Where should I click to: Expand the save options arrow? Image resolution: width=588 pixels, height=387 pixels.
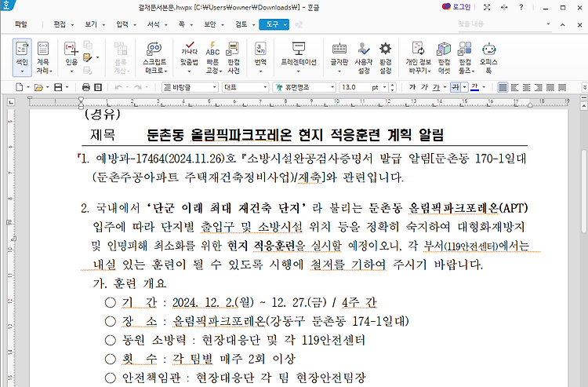[67, 87]
